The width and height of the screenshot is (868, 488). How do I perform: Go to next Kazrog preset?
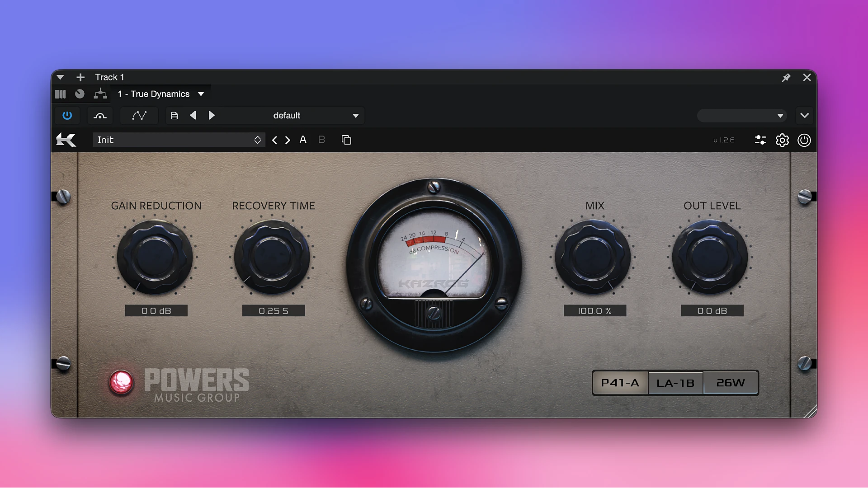coord(288,140)
